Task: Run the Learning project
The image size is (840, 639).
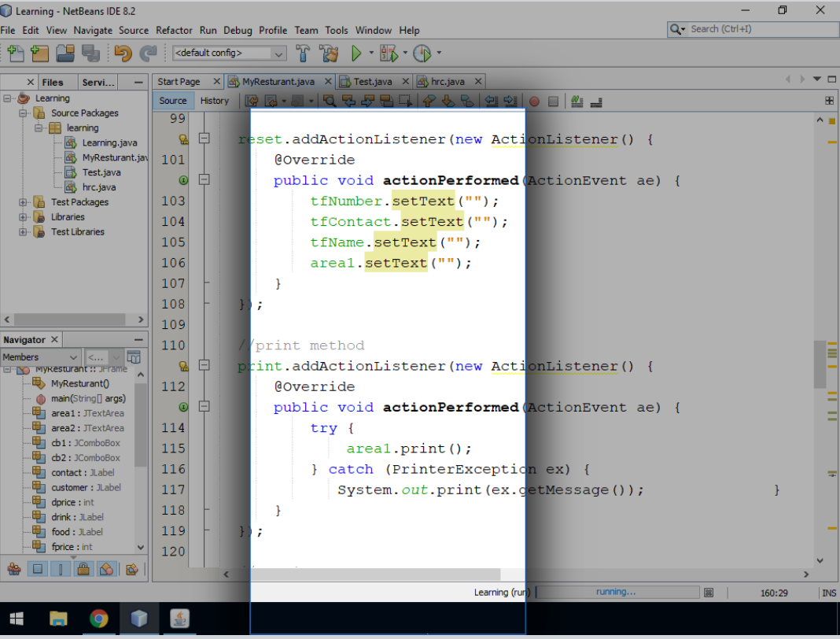Action: click(x=356, y=54)
